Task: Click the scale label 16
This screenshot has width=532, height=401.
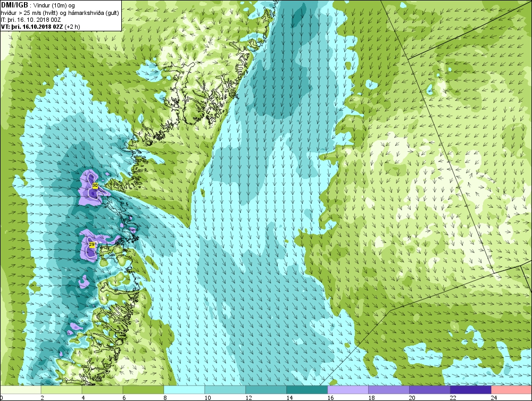Action: 330,398
